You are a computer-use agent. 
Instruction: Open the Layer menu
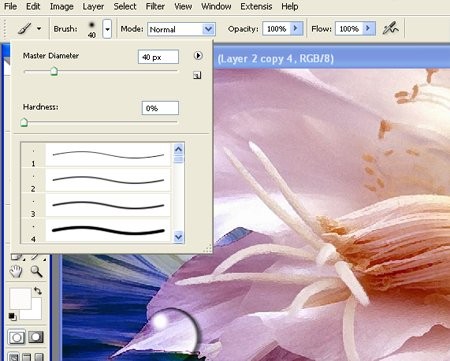pyautogui.click(x=93, y=6)
